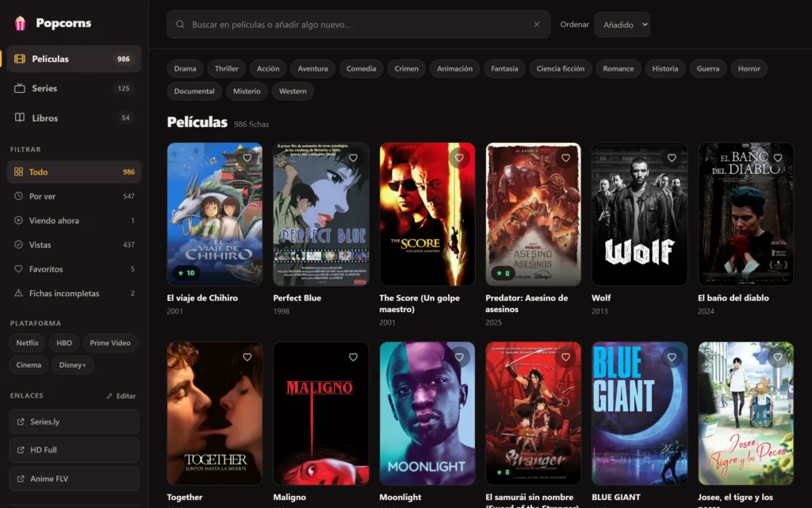This screenshot has height=508, width=812.
Task: Click the Favoritos heart icon in sidebar
Action: point(19,268)
